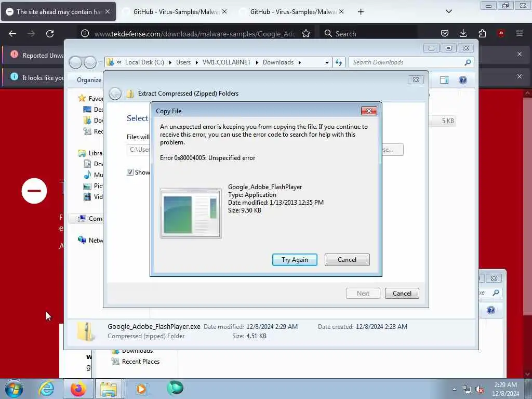Image resolution: width=532 pixels, height=399 pixels.
Task: Open the Organize menu in Explorer
Action: [89, 80]
